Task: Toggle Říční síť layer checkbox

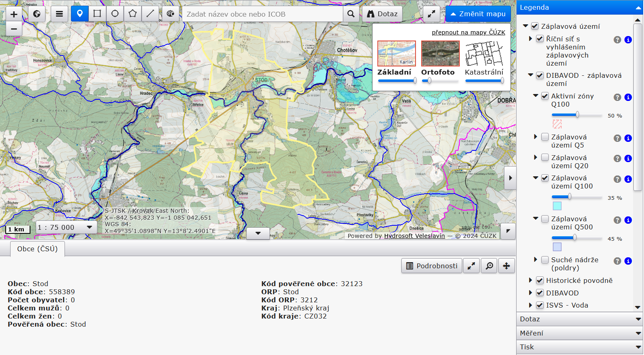Action: tap(540, 38)
